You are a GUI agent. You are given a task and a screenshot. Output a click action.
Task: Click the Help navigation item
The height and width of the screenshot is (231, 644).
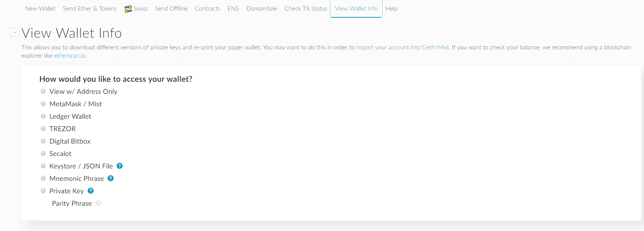(391, 9)
